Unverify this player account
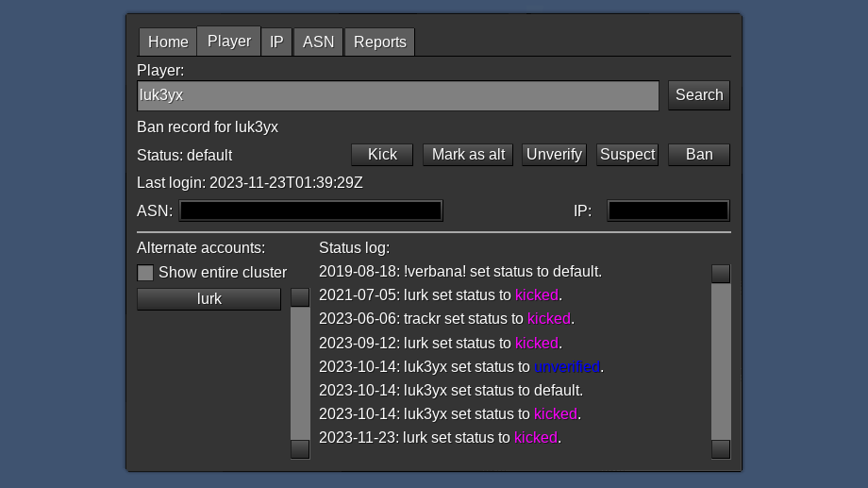The image size is (868, 488). point(554,155)
